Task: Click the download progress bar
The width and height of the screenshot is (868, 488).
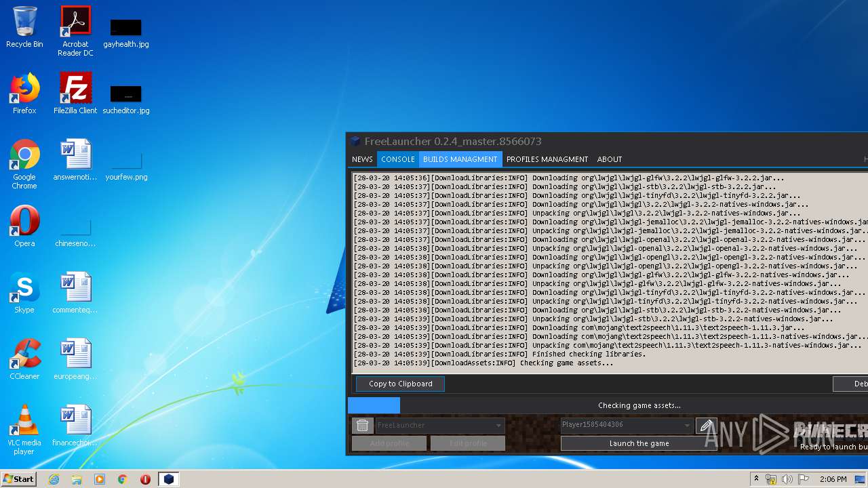Action: (608, 405)
